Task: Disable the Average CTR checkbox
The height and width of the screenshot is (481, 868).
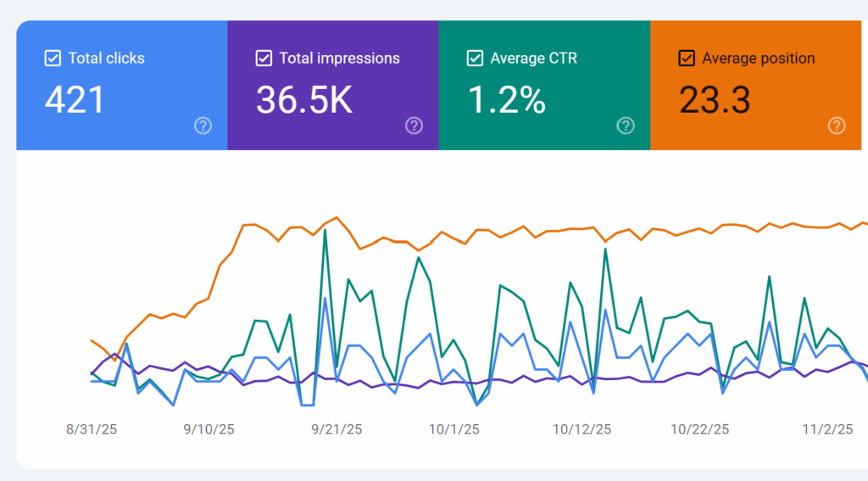Action: point(475,59)
